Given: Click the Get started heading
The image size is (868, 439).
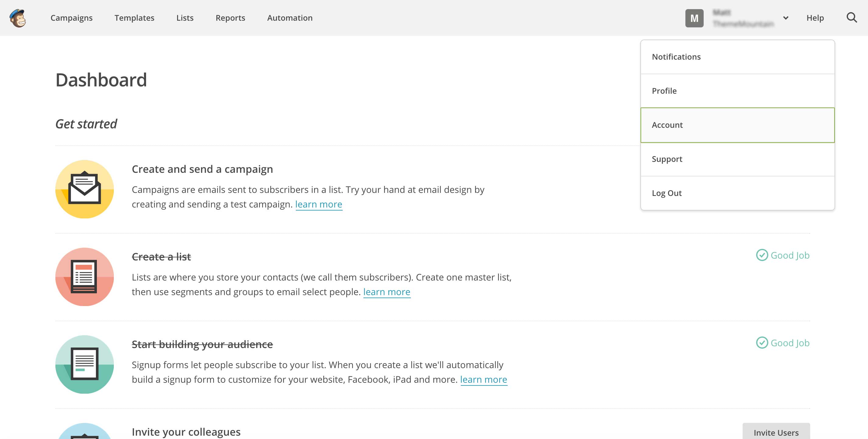Looking at the screenshot, I should (x=86, y=124).
